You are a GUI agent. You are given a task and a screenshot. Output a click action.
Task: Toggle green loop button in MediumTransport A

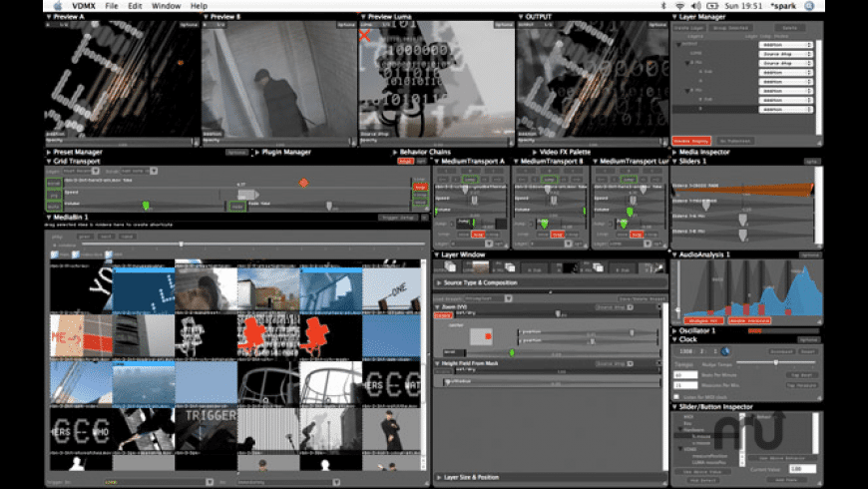click(470, 180)
